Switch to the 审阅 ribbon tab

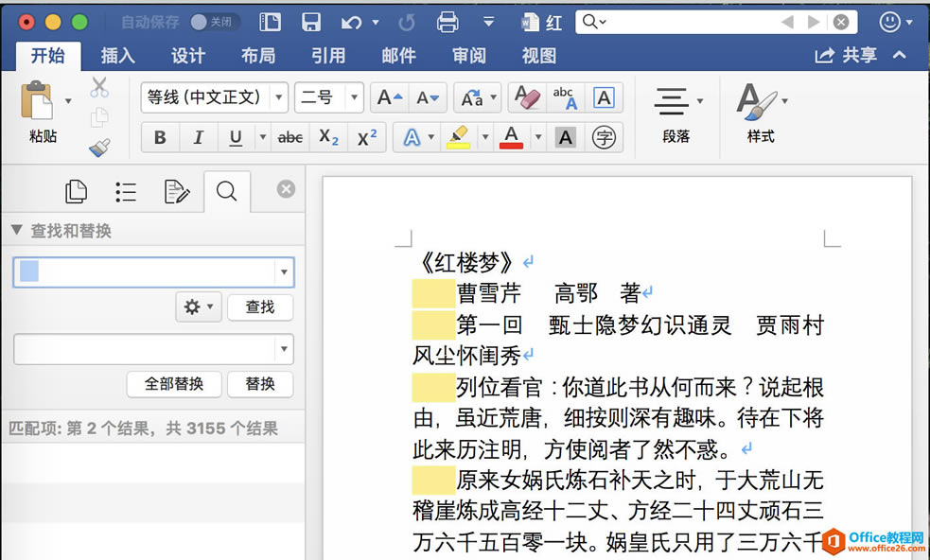[x=467, y=55]
